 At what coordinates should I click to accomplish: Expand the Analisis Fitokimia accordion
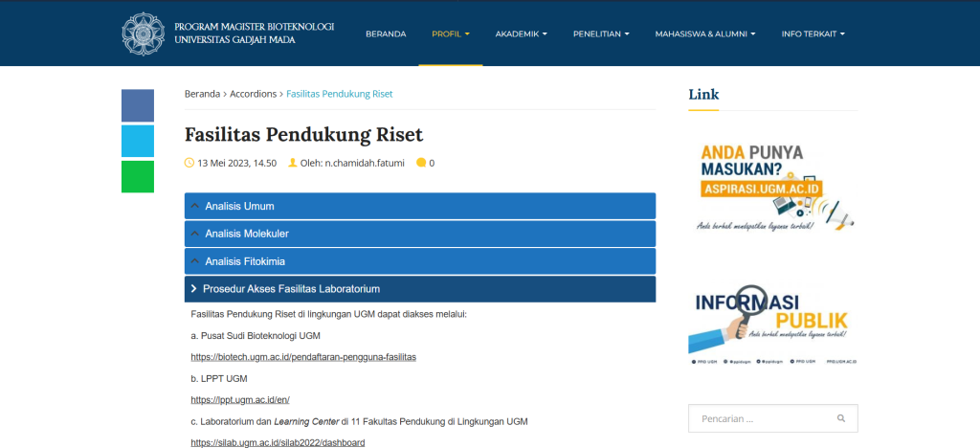pos(419,261)
